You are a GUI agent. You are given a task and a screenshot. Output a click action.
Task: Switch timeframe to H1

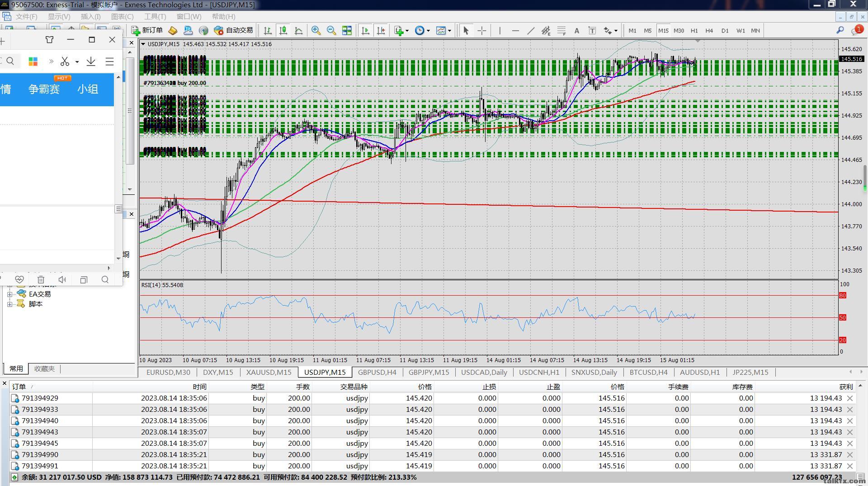click(694, 30)
